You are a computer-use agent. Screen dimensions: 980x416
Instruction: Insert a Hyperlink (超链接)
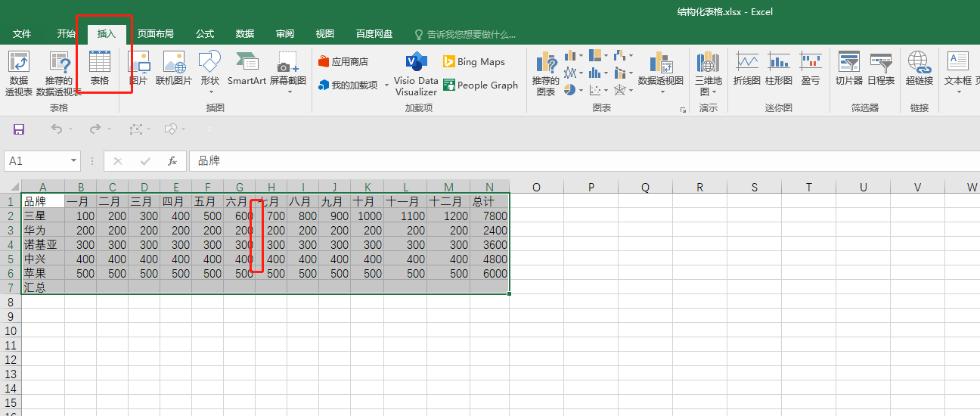coord(919,68)
